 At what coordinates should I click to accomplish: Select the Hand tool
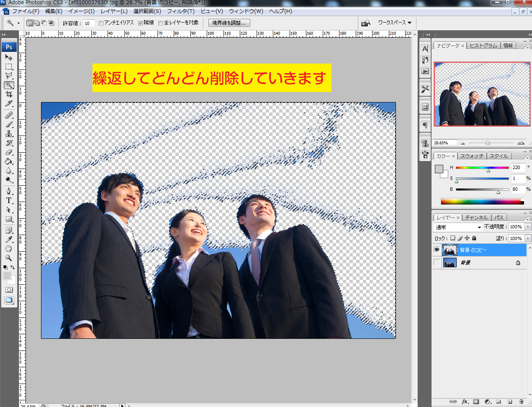tap(9, 248)
